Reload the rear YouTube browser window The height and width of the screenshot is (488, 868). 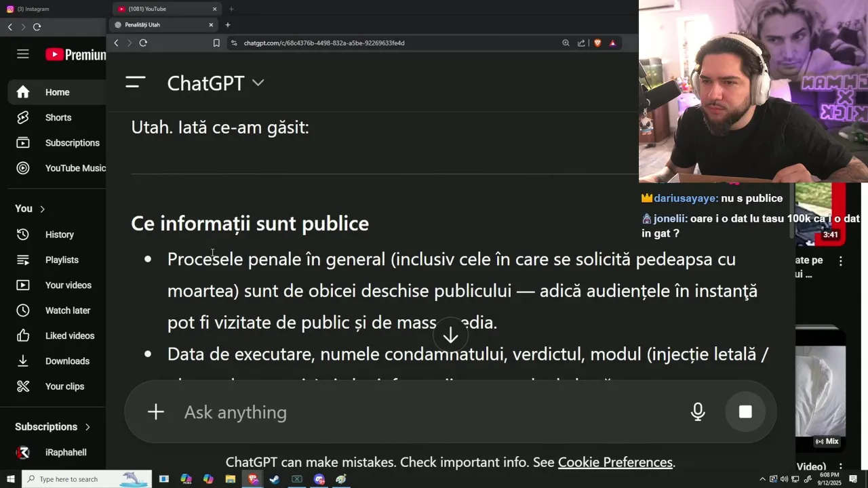(x=37, y=27)
